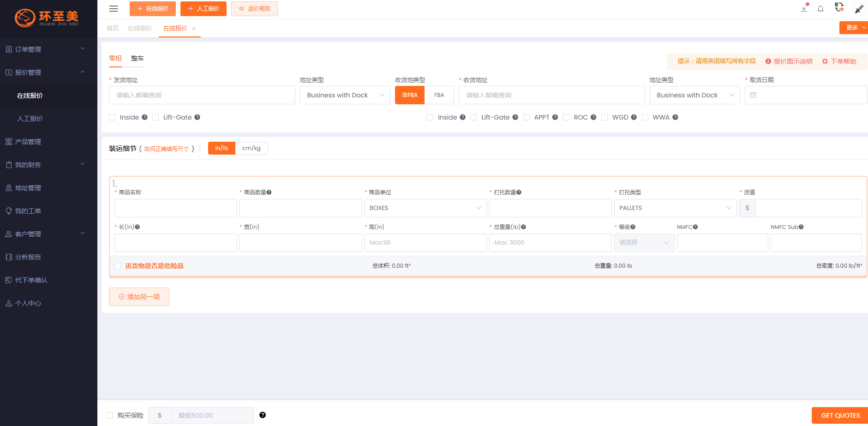
Task: Open the 打托类型 PALLETS dropdown
Action: pos(675,208)
